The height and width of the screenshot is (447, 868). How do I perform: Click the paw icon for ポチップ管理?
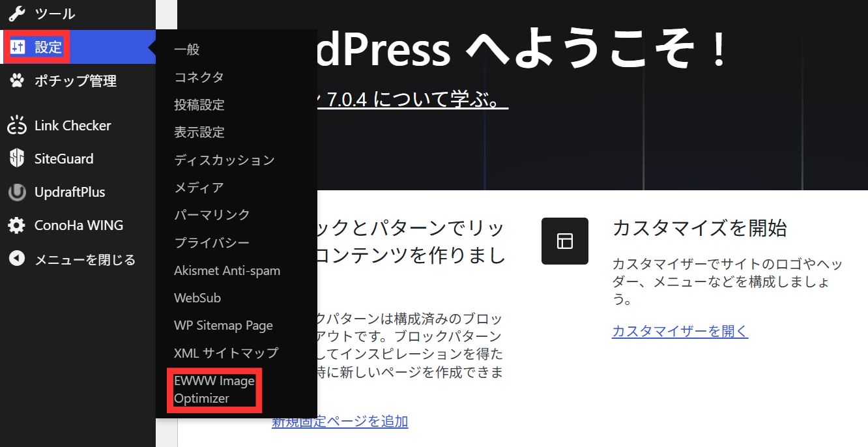point(17,81)
